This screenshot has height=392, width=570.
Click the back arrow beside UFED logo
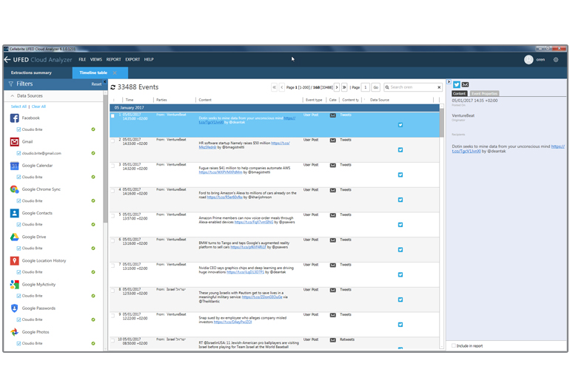(x=7, y=60)
